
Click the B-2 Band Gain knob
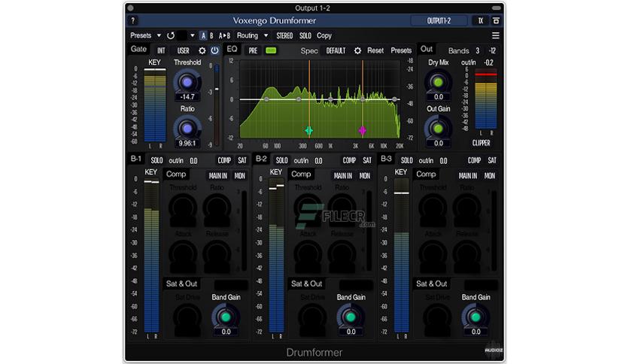351,317
